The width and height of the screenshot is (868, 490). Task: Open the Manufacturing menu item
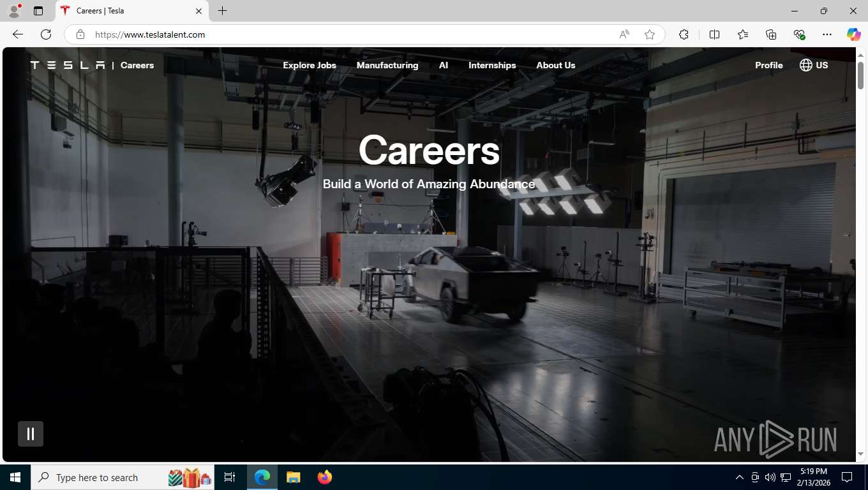pos(387,65)
